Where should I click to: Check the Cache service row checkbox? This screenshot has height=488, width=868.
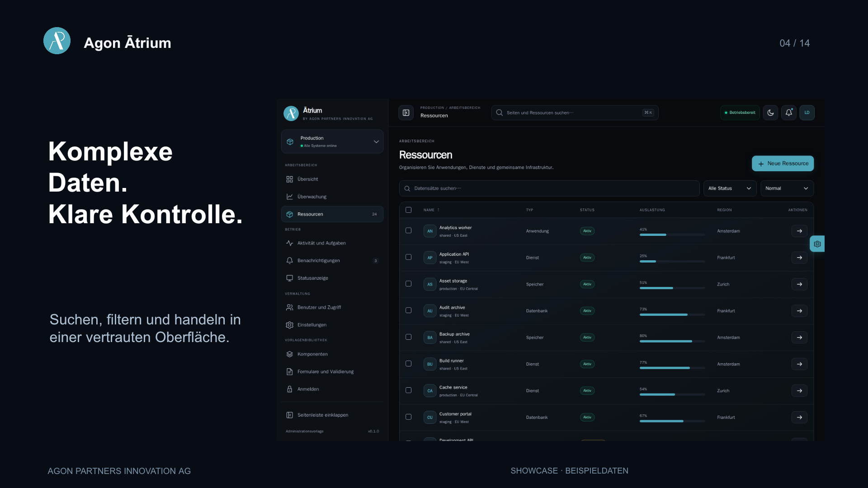[x=408, y=390]
